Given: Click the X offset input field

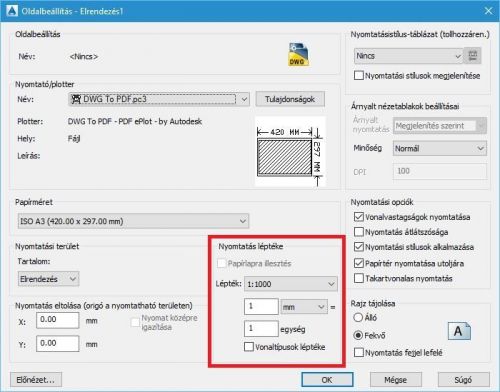Looking at the screenshot, I should point(58,320).
